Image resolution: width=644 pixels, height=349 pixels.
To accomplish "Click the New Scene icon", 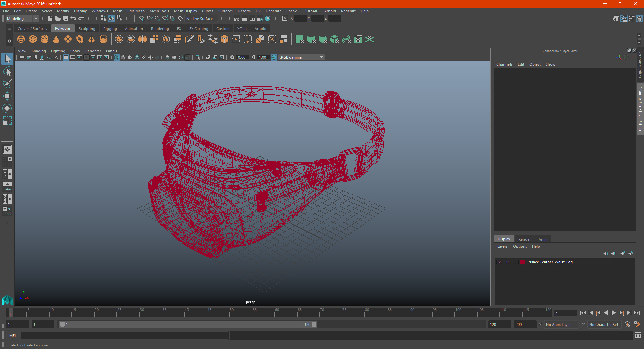I will pos(50,19).
